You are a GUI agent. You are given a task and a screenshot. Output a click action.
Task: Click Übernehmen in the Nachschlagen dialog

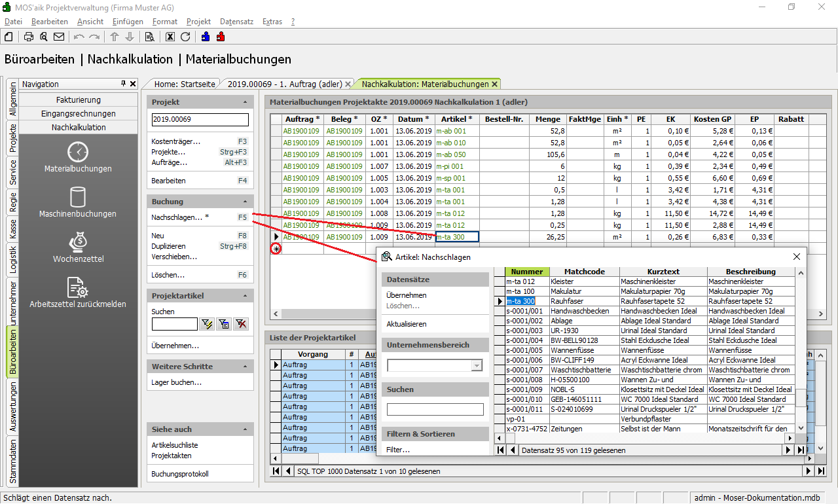(x=406, y=295)
